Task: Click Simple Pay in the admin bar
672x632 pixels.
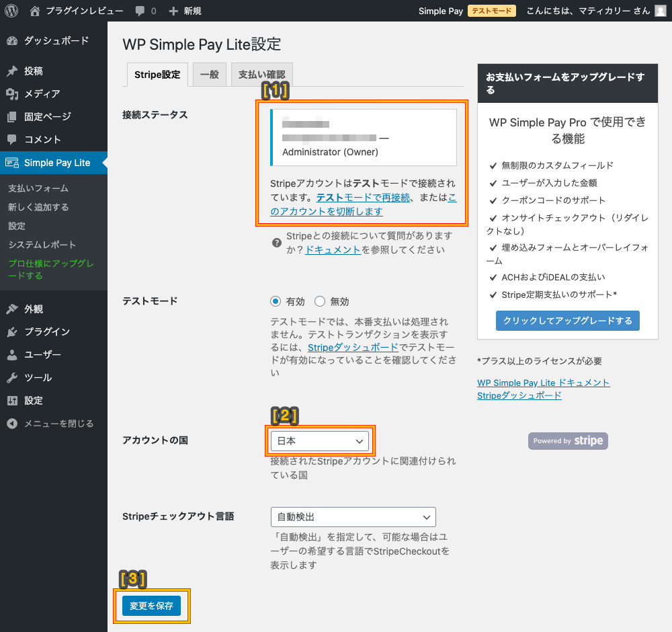Action: point(441,11)
